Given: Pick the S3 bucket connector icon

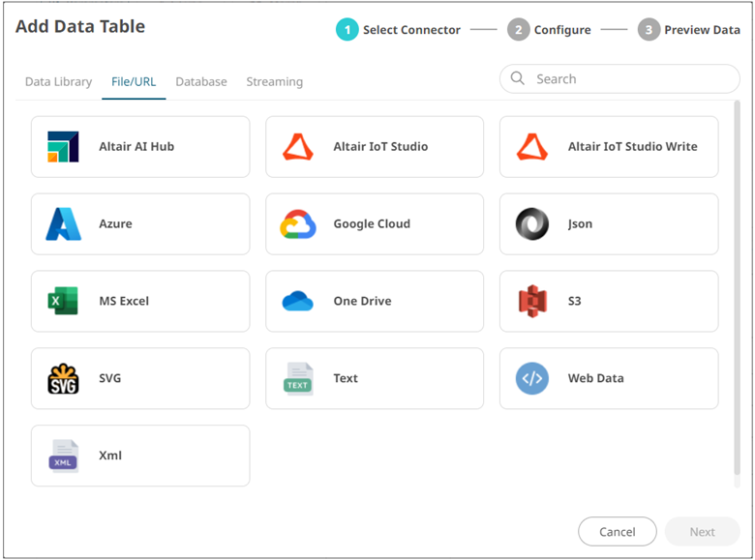Looking at the screenshot, I should tap(532, 302).
